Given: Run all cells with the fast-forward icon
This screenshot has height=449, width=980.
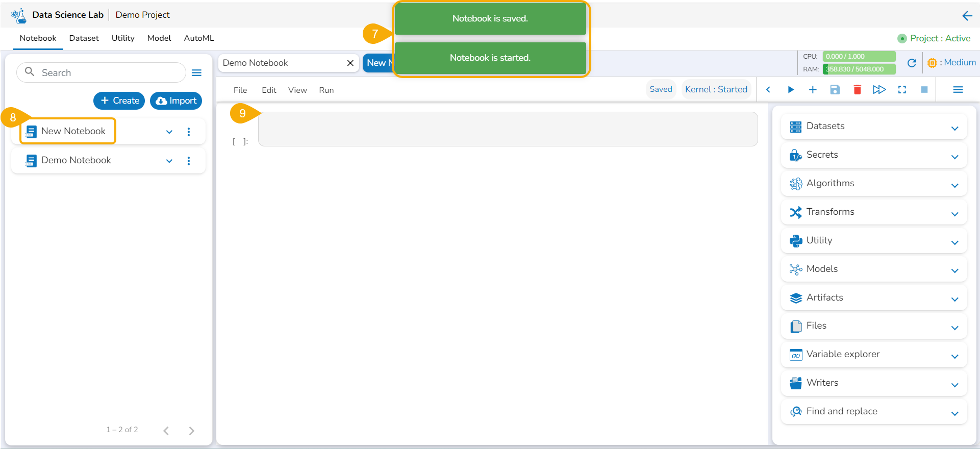Looking at the screenshot, I should 880,90.
